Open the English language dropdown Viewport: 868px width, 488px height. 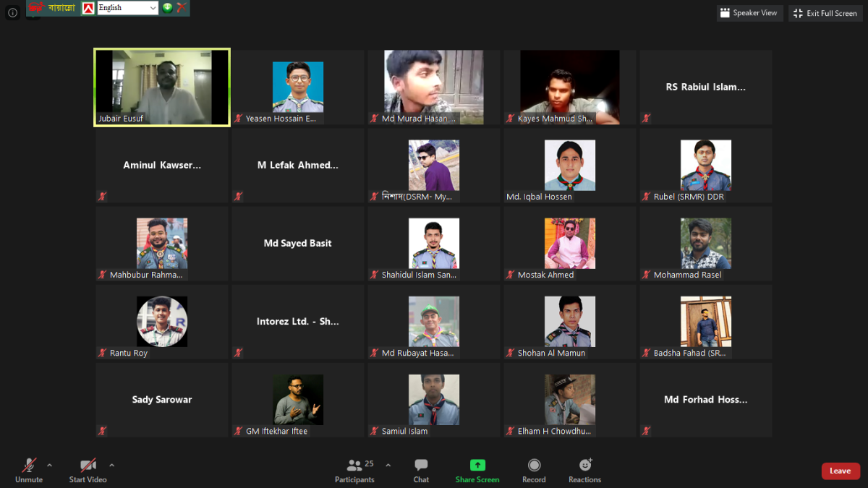click(127, 8)
